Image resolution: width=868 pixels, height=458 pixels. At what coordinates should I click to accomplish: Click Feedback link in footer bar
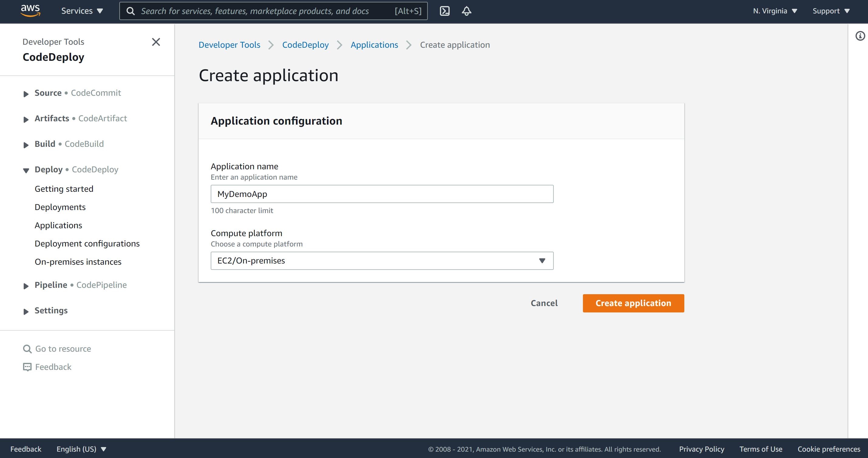click(x=26, y=449)
